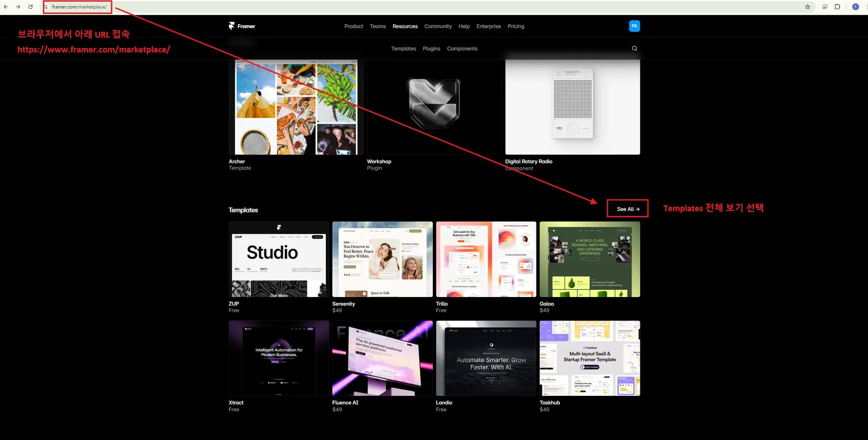Viewport: 868px width, 440px height.
Task: Open the ZUP Studio template thumbnail
Action: [279, 259]
